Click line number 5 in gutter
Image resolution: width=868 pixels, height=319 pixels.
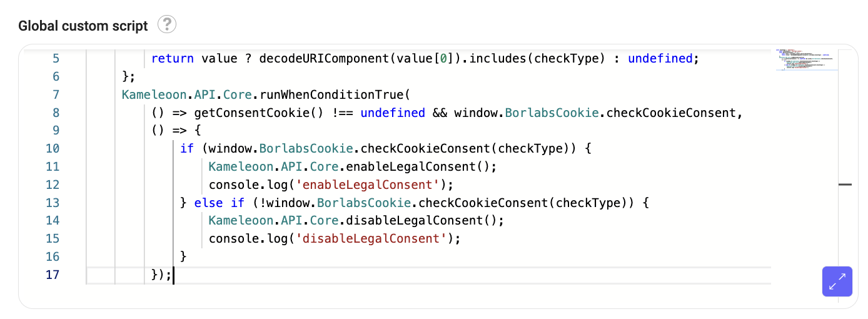coord(56,59)
